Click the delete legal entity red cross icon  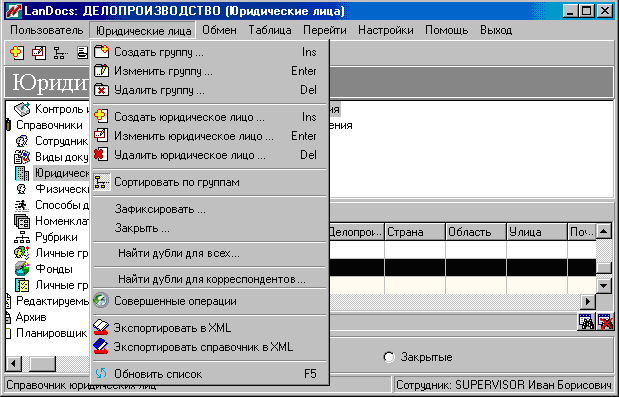[101, 154]
